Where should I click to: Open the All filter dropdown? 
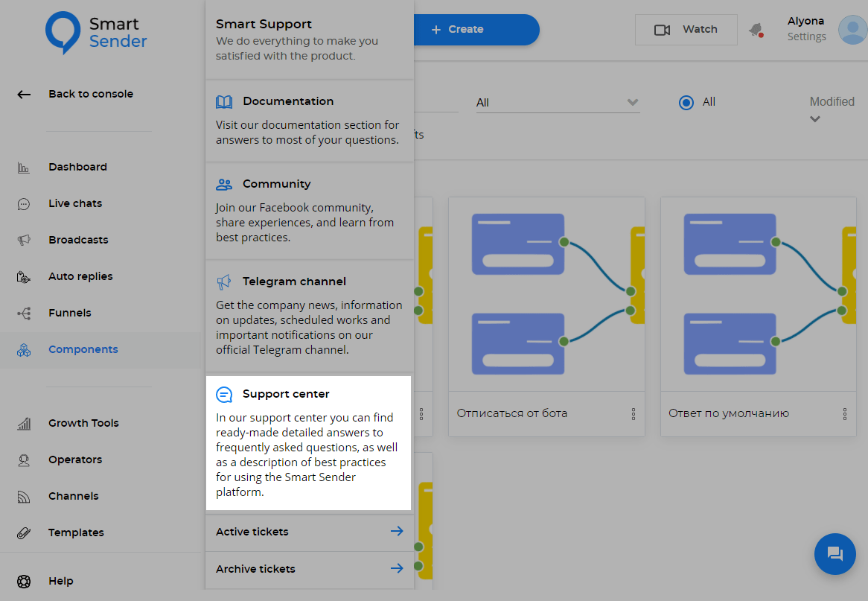[x=558, y=103]
